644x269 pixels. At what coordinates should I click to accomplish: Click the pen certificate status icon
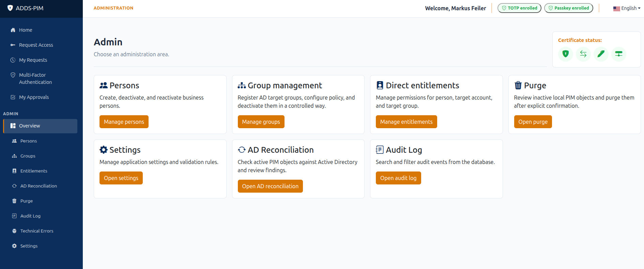coord(601,54)
